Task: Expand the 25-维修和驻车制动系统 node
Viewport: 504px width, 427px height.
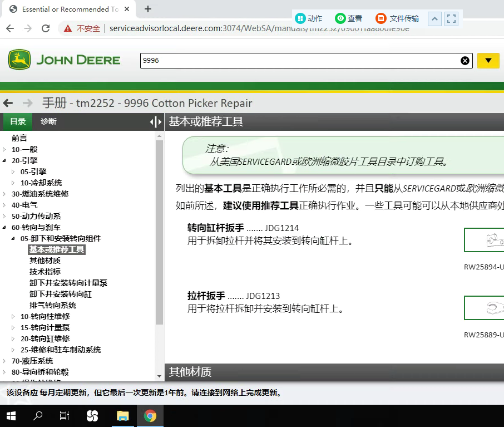Action: (x=13, y=350)
